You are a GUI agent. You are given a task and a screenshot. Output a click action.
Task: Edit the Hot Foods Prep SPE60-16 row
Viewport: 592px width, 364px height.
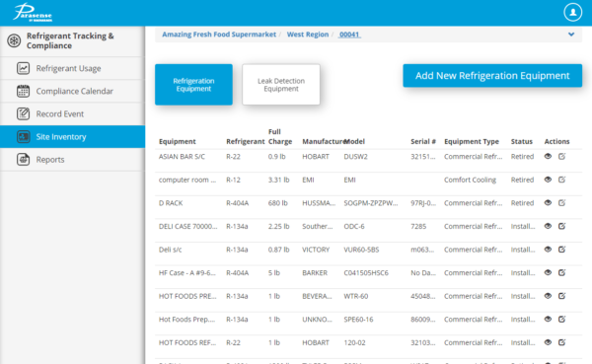pyautogui.click(x=561, y=320)
